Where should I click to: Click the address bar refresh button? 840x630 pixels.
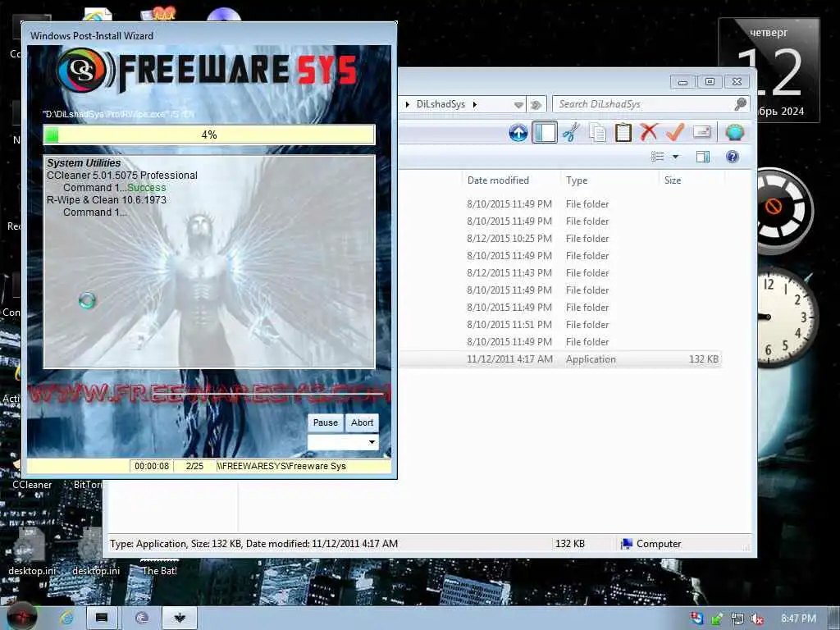pyautogui.click(x=536, y=104)
